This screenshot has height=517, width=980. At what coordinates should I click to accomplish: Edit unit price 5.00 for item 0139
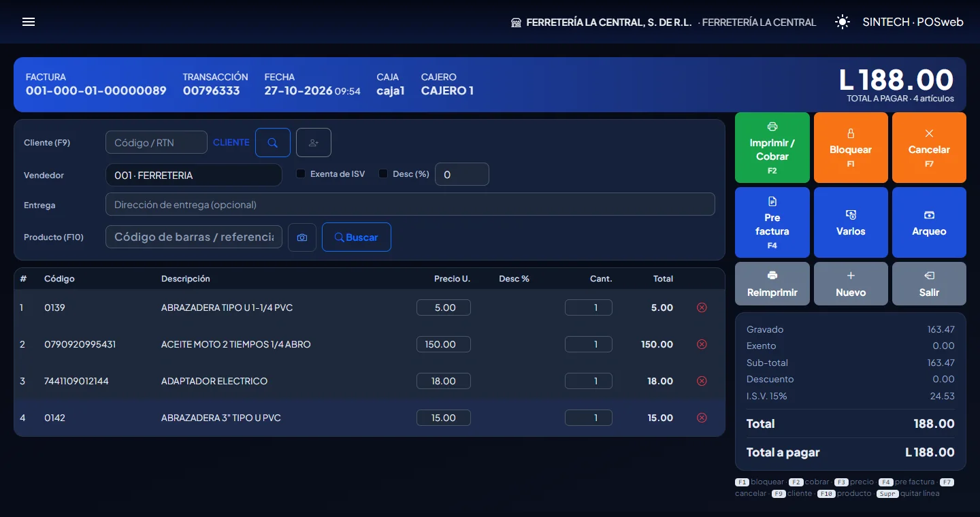click(x=444, y=307)
